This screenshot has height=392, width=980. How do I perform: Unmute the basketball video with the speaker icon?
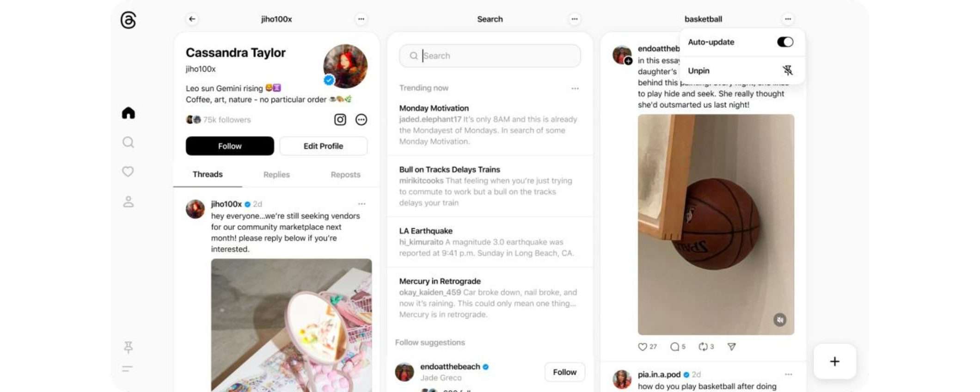click(x=780, y=320)
